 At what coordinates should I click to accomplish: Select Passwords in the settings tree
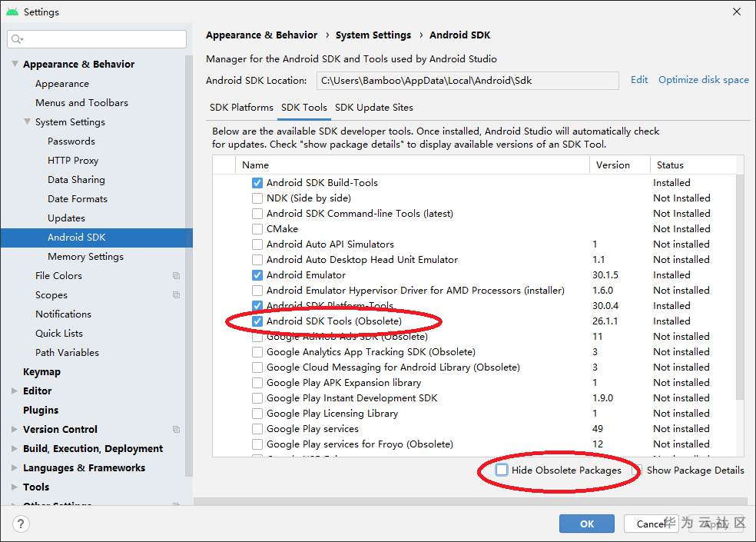(71, 141)
